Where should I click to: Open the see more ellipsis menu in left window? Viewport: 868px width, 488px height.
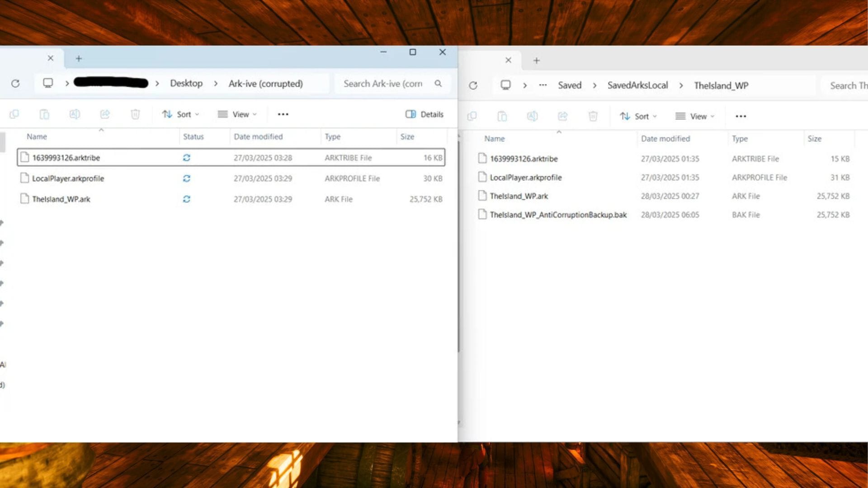[x=283, y=114]
